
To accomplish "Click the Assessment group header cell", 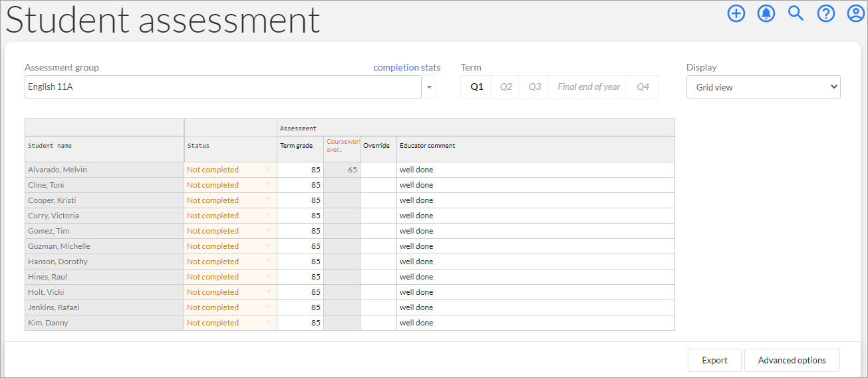I will [x=476, y=128].
